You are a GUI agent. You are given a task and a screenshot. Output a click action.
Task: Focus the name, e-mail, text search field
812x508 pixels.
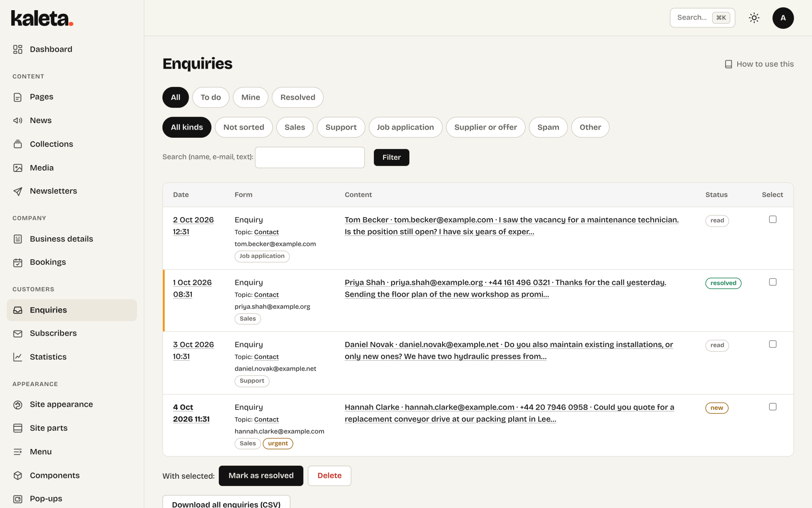310,158
